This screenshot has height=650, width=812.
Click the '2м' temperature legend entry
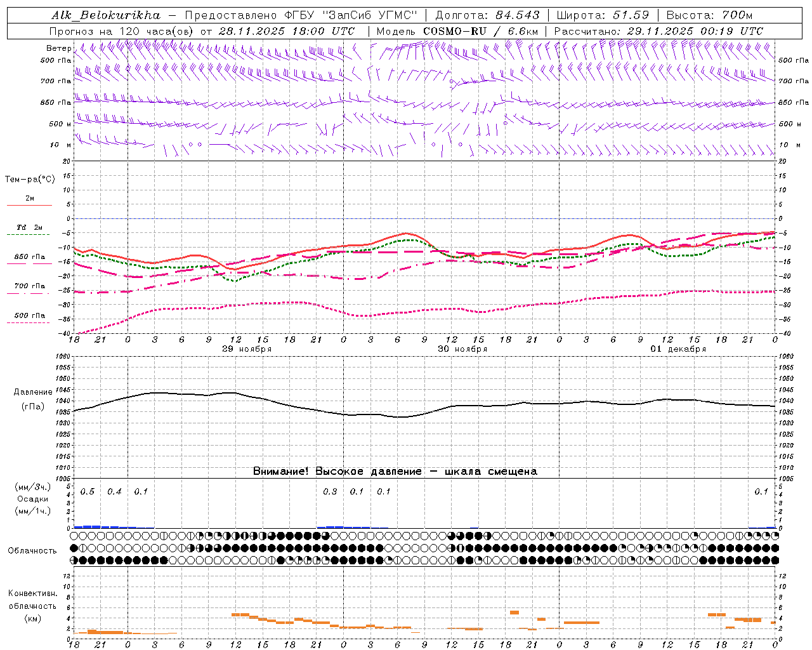30,199
